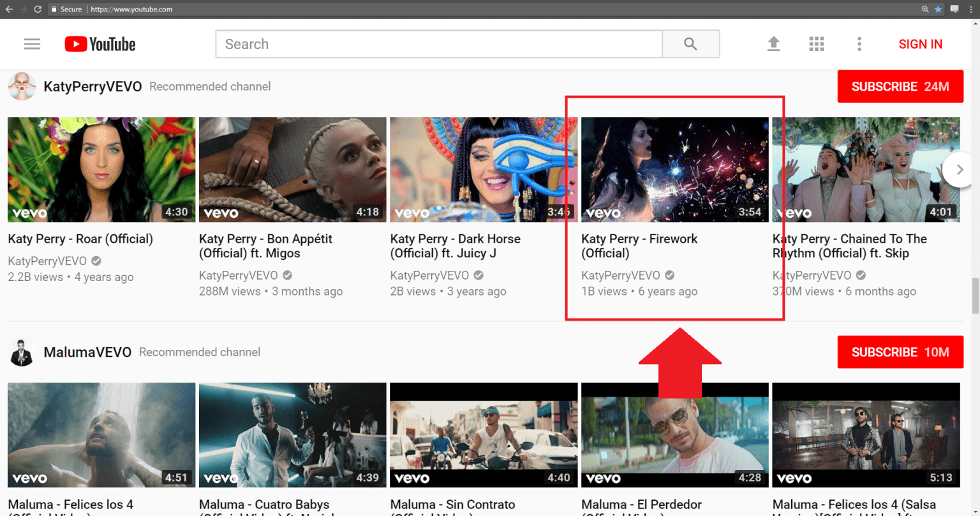This screenshot has width=980, height=516.
Task: Subscribe to MalumaVEVO 10M
Action: pos(900,352)
